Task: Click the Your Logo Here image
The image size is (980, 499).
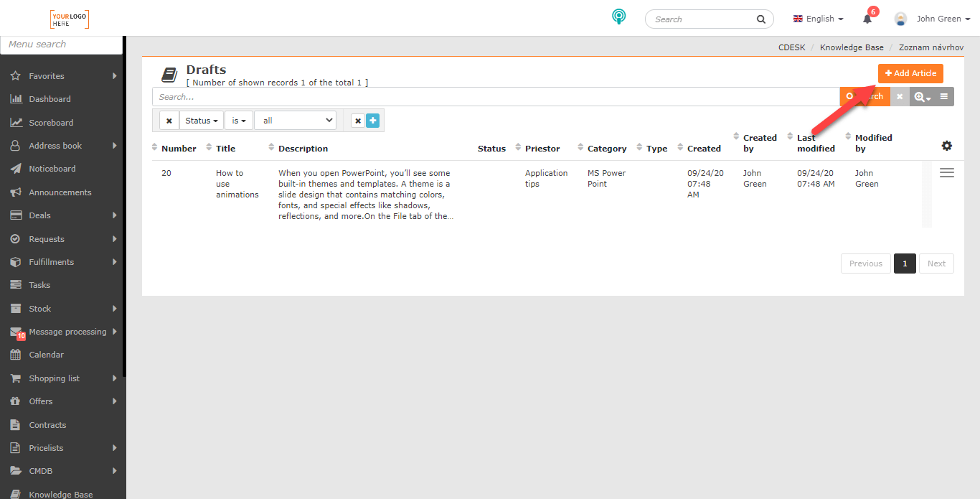Action: tap(70, 19)
